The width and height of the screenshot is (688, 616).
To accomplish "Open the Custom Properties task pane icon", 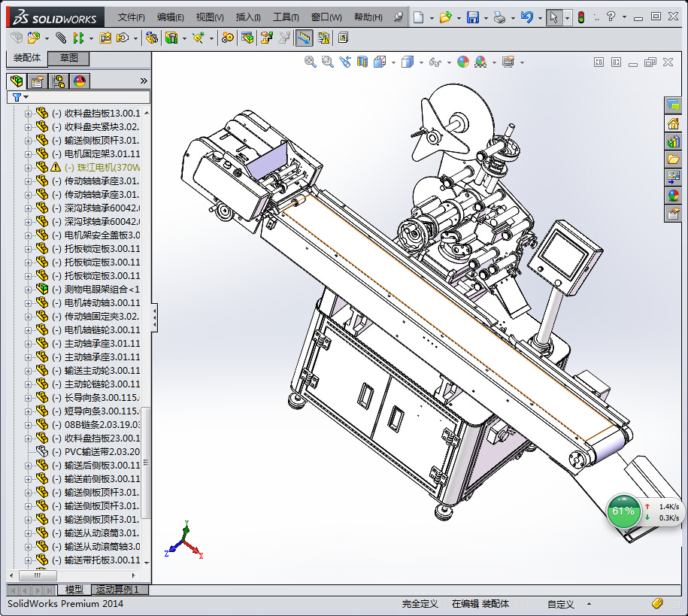I will click(673, 214).
